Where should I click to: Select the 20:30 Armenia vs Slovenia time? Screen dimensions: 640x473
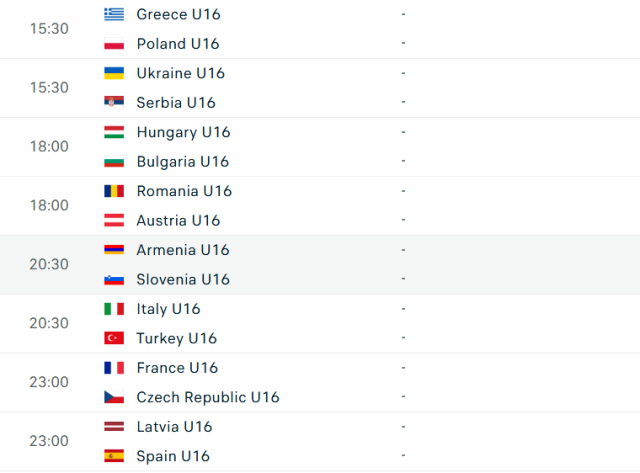(x=49, y=264)
